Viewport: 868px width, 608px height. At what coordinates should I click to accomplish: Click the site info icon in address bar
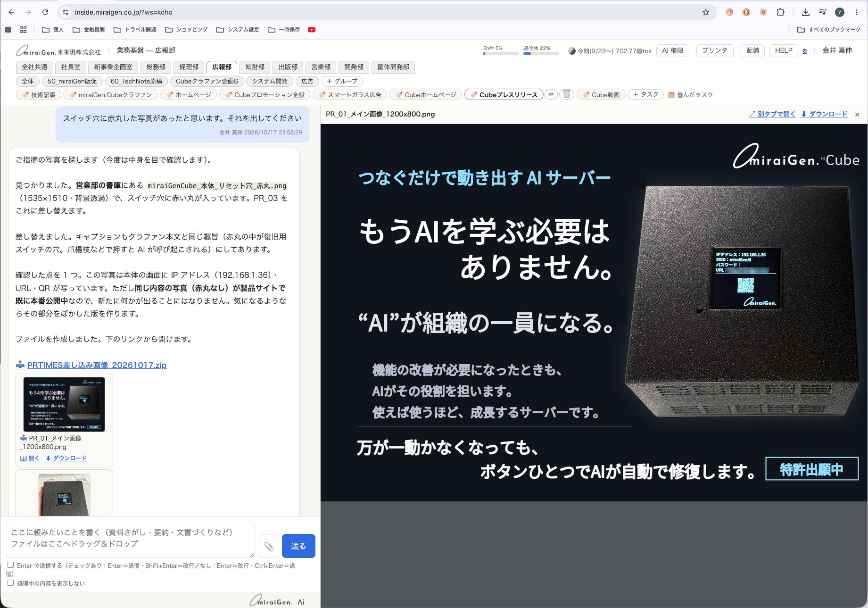pos(66,12)
